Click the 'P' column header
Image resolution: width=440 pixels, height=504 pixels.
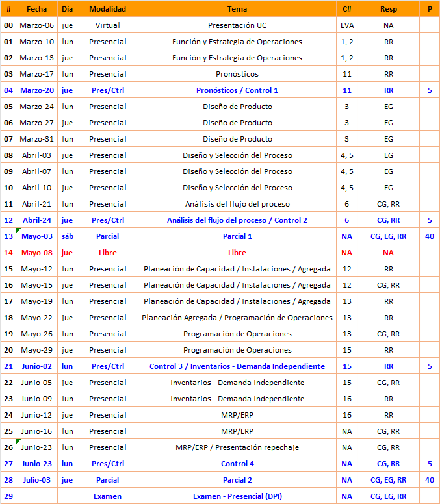pyautogui.click(x=430, y=9)
